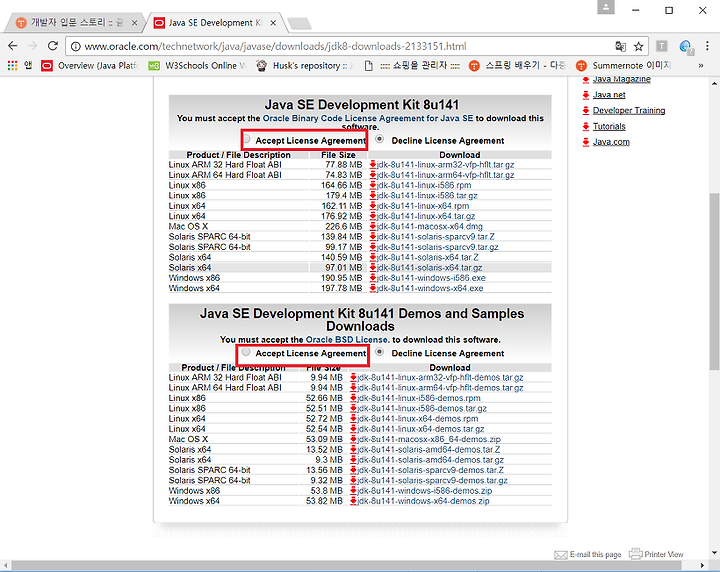Close the first Tistory tab

(x=134, y=22)
